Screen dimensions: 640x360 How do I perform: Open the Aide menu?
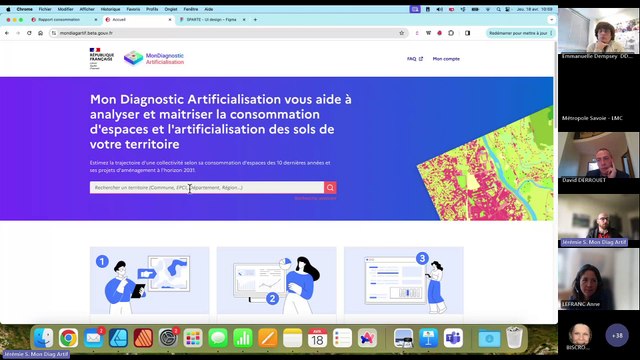pyautogui.click(x=209, y=9)
